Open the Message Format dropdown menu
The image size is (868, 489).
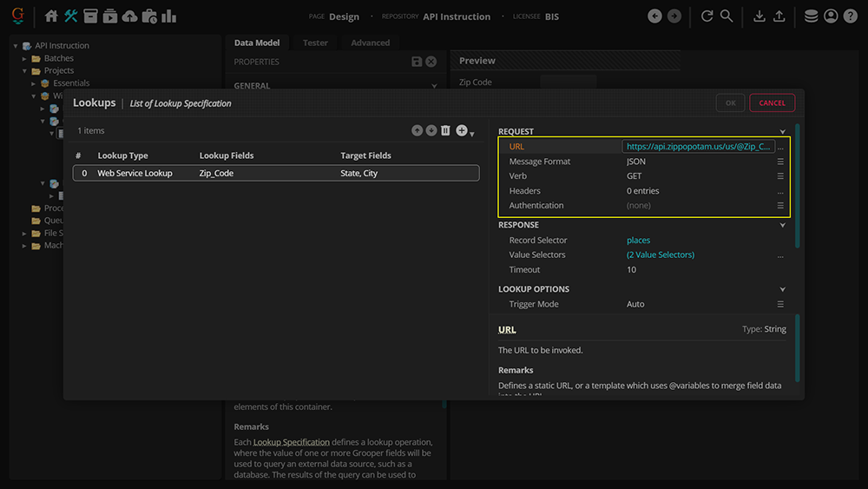tap(780, 162)
